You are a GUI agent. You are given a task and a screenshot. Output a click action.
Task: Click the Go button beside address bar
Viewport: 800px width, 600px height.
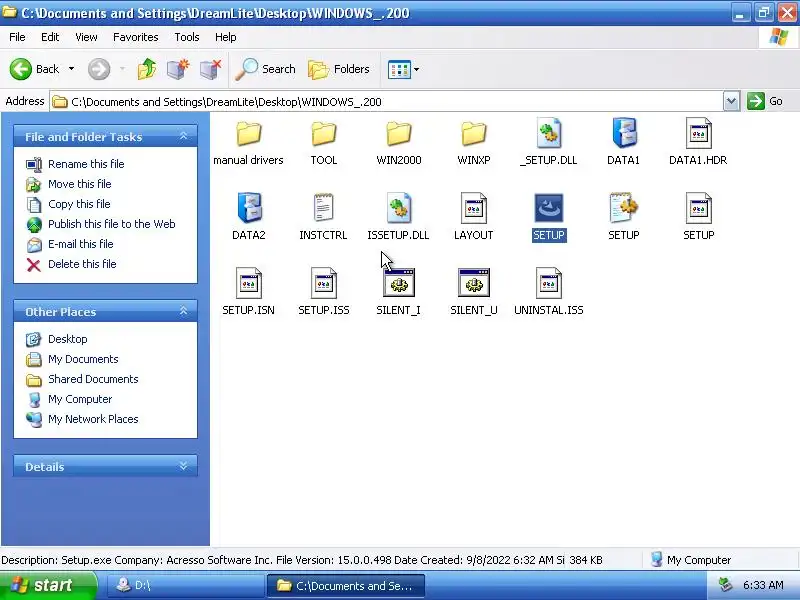765,101
